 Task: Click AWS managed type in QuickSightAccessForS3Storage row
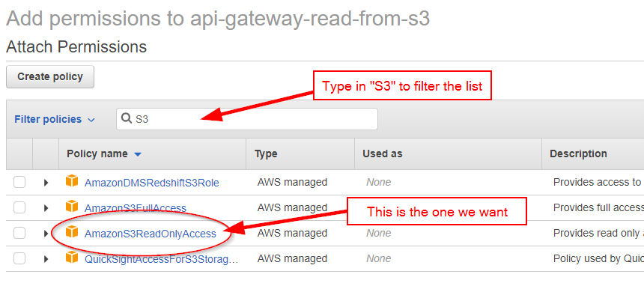pyautogui.click(x=292, y=258)
